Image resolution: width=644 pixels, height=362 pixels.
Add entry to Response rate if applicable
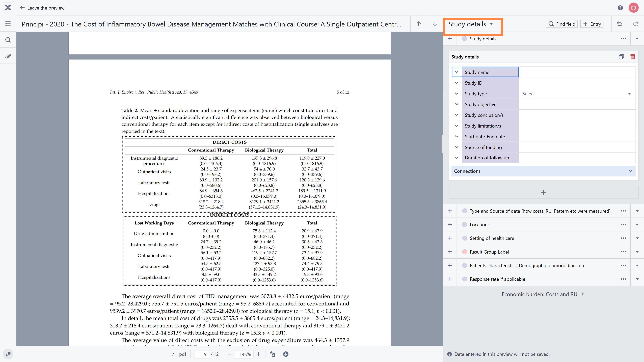click(x=450, y=279)
